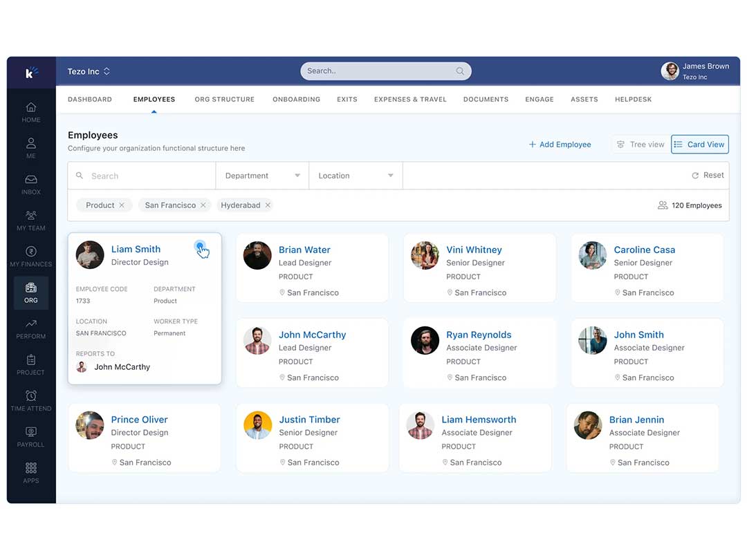
Task: Click Justin Timber's profile photo
Action: pos(258,425)
